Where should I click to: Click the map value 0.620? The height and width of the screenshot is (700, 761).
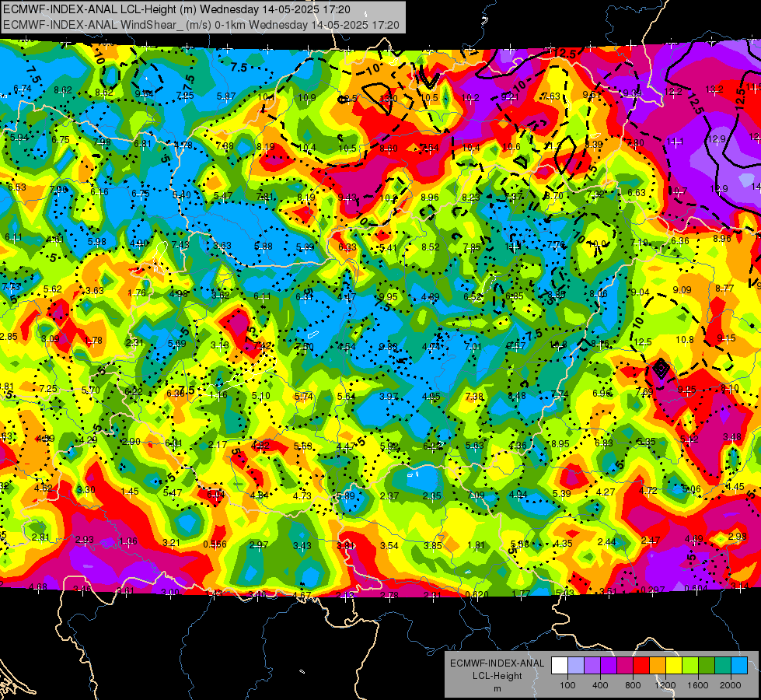[x=476, y=594]
